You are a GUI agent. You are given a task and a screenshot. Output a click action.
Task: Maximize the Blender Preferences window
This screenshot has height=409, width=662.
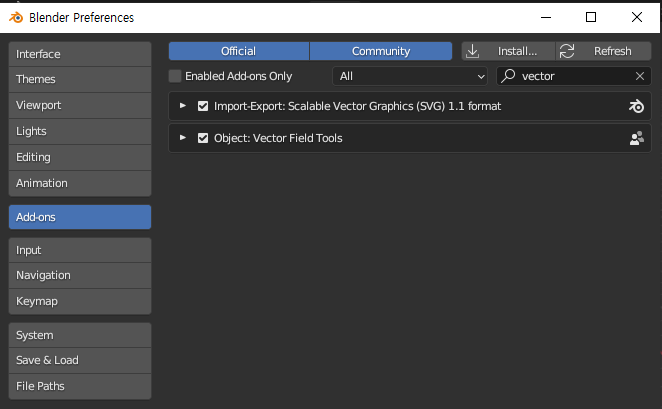pos(591,17)
